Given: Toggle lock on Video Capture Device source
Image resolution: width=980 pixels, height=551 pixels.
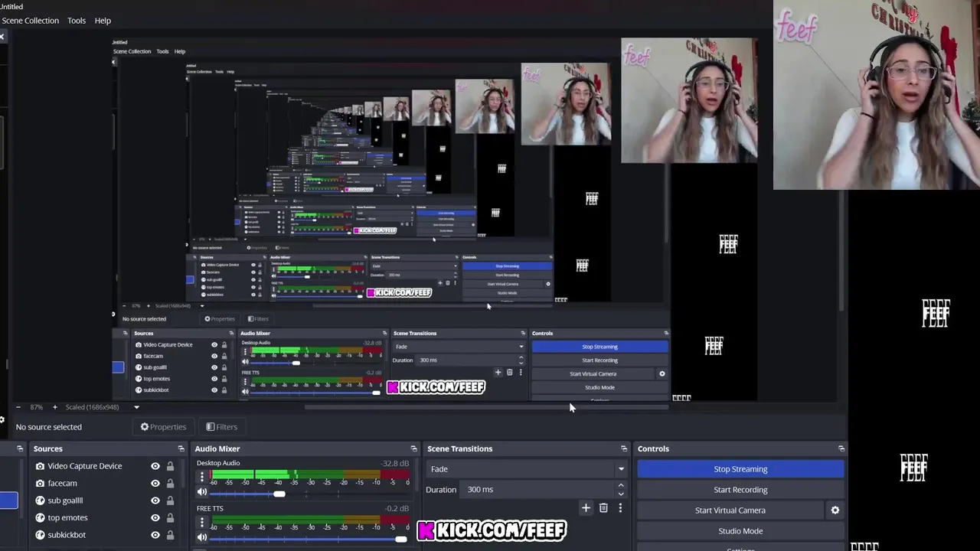Looking at the screenshot, I should tap(170, 466).
